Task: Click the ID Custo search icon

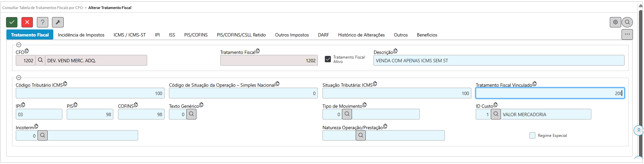Action: (x=496, y=114)
